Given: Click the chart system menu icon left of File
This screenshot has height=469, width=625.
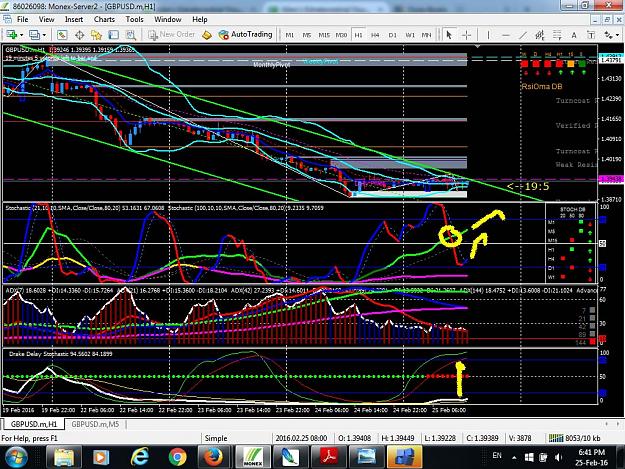Looking at the screenshot, I should tap(7, 19).
